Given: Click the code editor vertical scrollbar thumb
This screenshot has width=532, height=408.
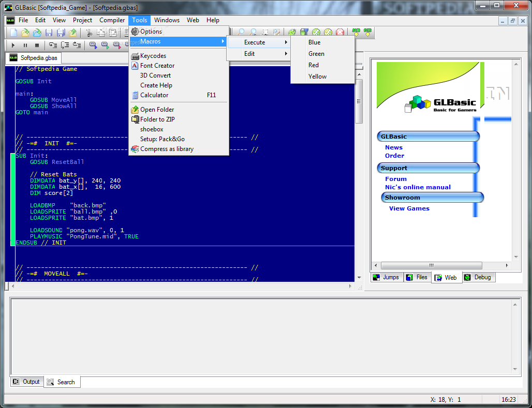Looking at the screenshot, I should pos(359,101).
